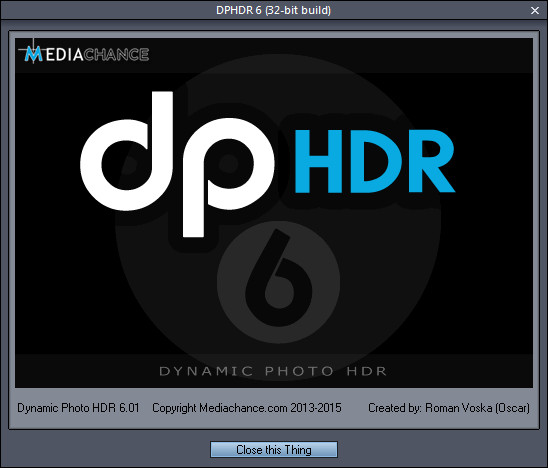Select the 'Dynamic Photo HDR 6.01' version text
Image resolution: width=548 pixels, height=468 pixels.
78,408
